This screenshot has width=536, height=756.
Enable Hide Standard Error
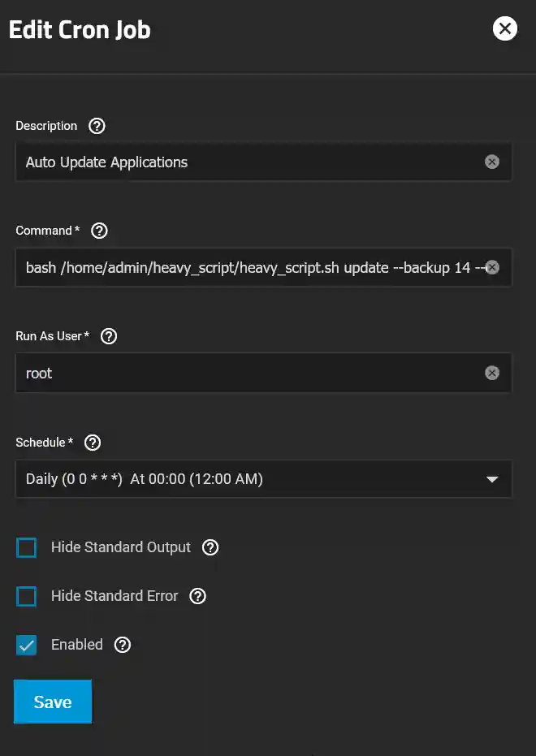26,596
